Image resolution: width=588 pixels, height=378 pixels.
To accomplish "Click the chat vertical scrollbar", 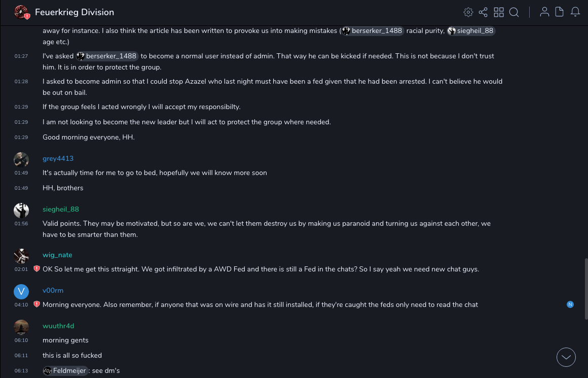I will (x=585, y=289).
